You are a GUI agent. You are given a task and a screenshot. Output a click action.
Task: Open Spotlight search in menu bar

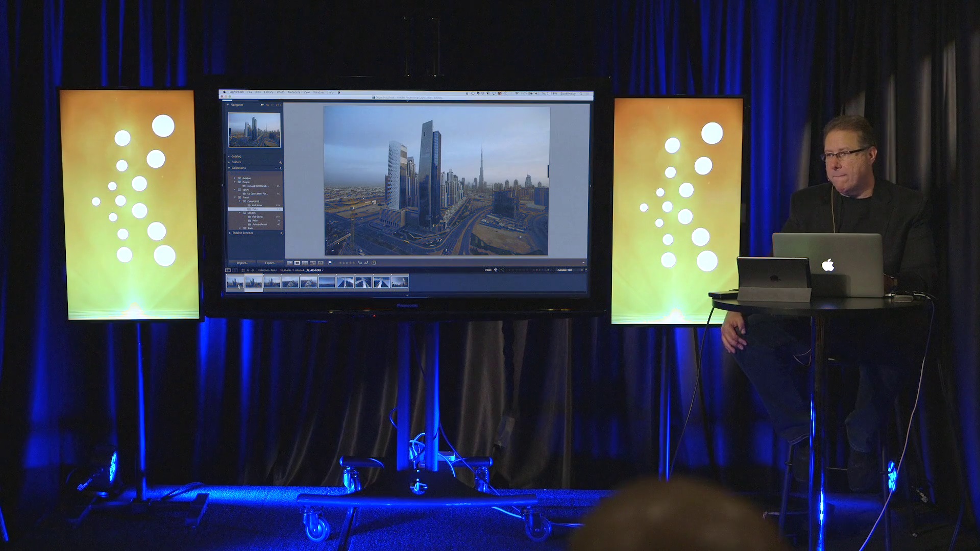(581, 93)
